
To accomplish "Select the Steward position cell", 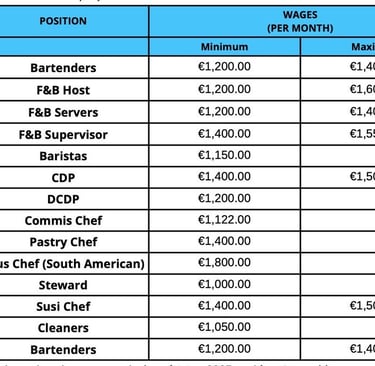I will (x=74, y=285).
